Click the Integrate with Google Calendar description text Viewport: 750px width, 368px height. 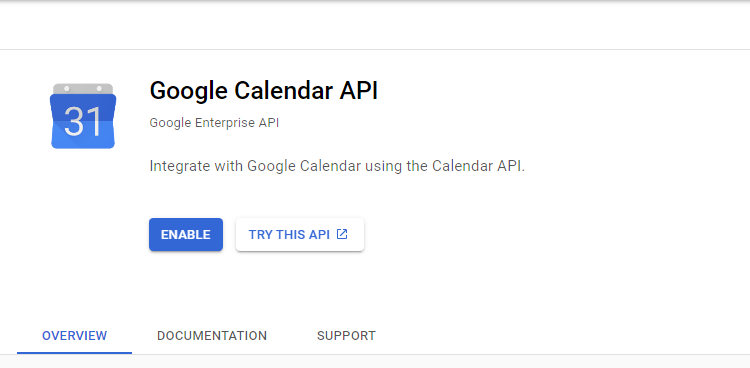(337, 166)
